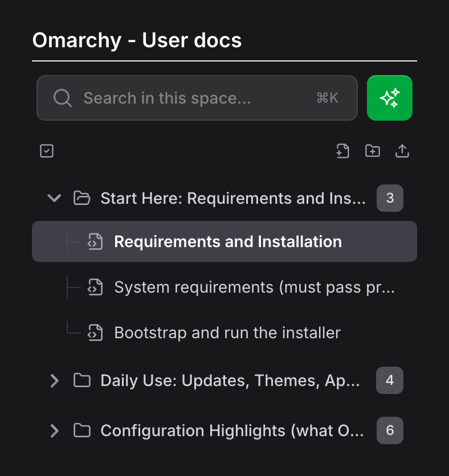Viewport: 449px width, 476px height.
Task: Click page icon of Bootstrap and run installer
Action: [95, 333]
